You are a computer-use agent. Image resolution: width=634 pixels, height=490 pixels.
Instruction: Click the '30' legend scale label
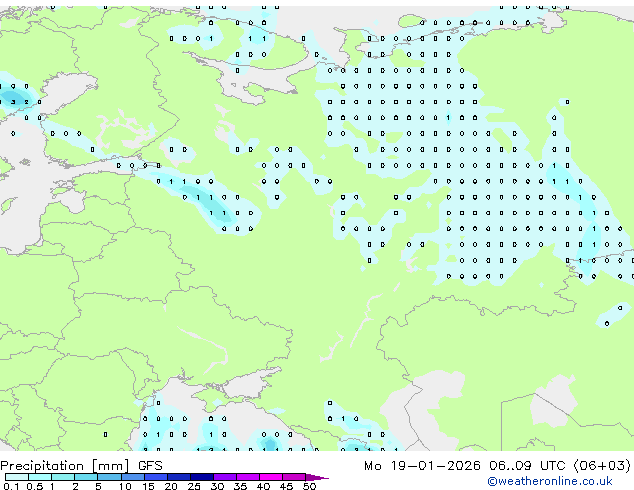[x=217, y=486]
